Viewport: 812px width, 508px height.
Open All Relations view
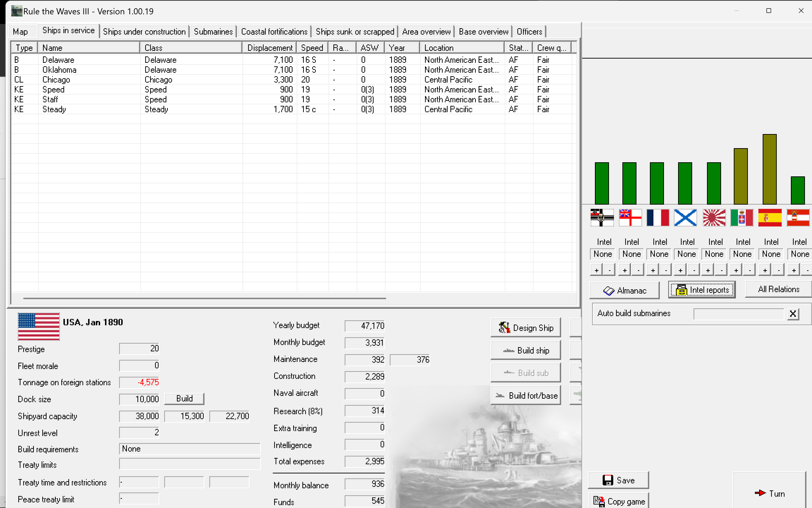[778, 289]
